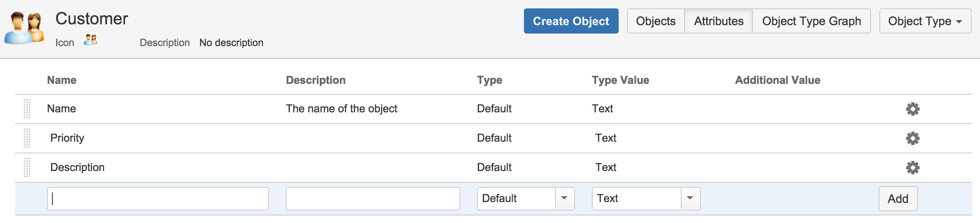Open the gear settings for the Name attribute

[913, 109]
